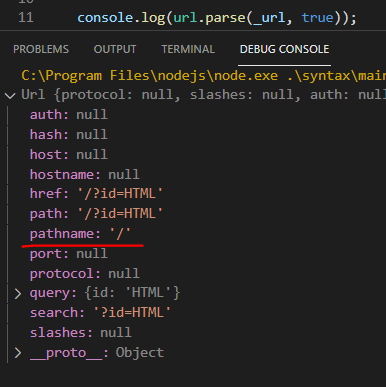Click the 'slashes: null' row

tap(81, 333)
